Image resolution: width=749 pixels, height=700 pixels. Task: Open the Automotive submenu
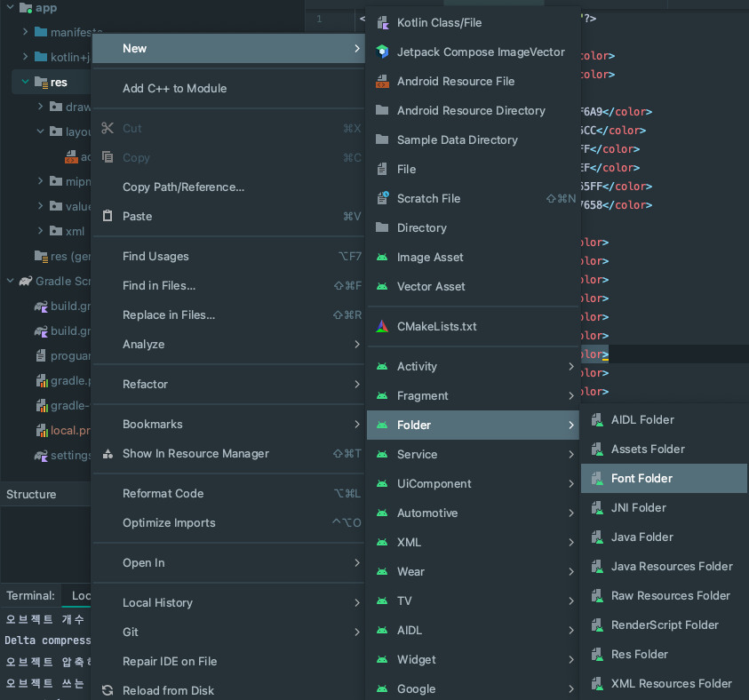tap(473, 513)
